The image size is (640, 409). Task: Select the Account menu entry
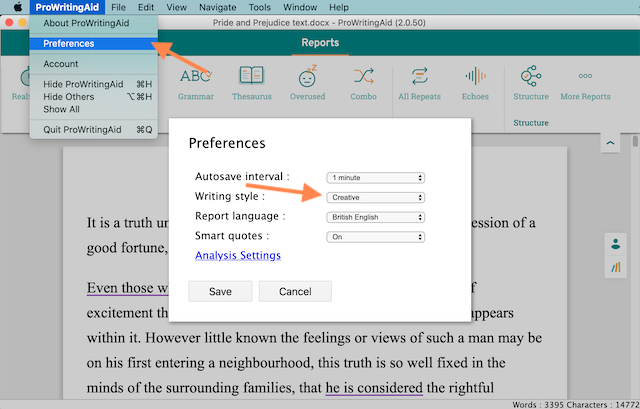(93, 64)
